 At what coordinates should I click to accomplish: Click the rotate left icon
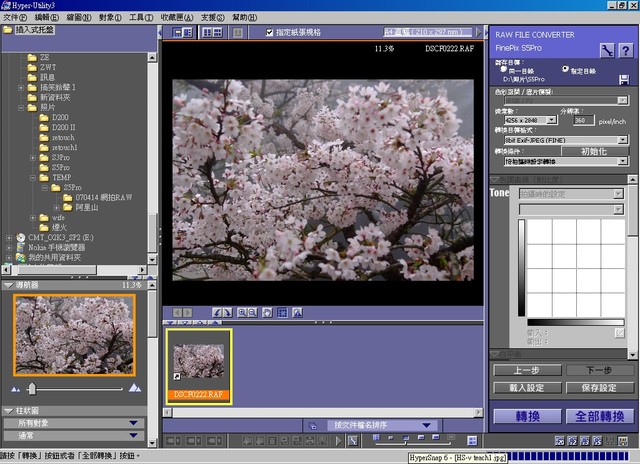[x=217, y=313]
